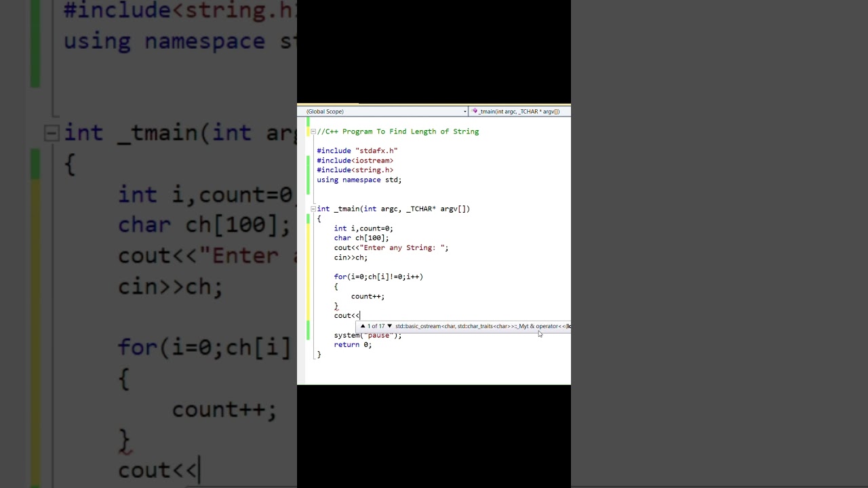The image size is (868, 488).
Task: Click the 'char ch[100];' line
Action: 361,238
